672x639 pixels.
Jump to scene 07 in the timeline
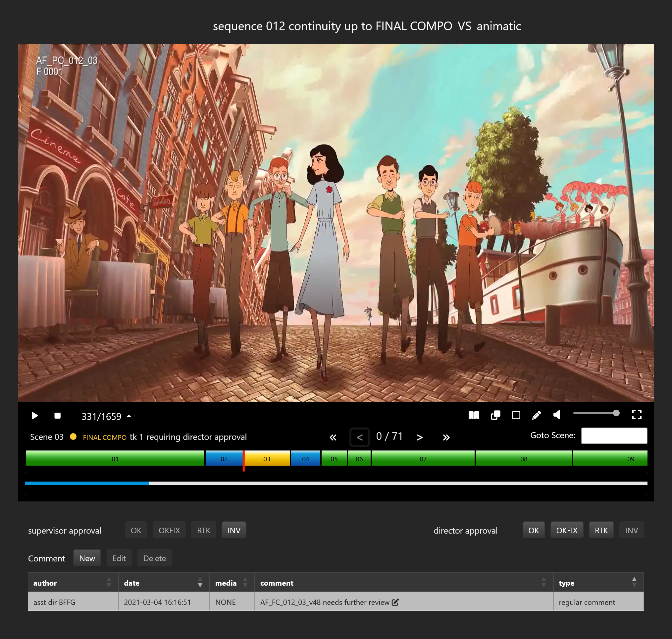pyautogui.click(x=423, y=459)
